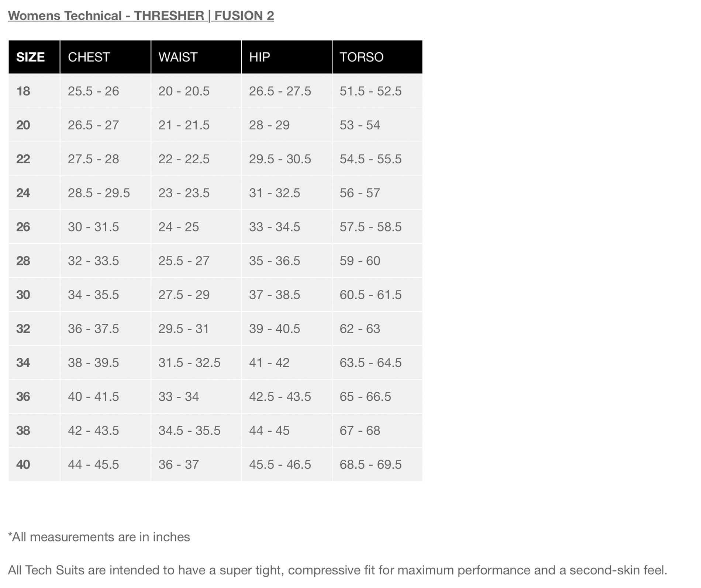
Task: Click size 28 row label
Action: pyautogui.click(x=23, y=261)
